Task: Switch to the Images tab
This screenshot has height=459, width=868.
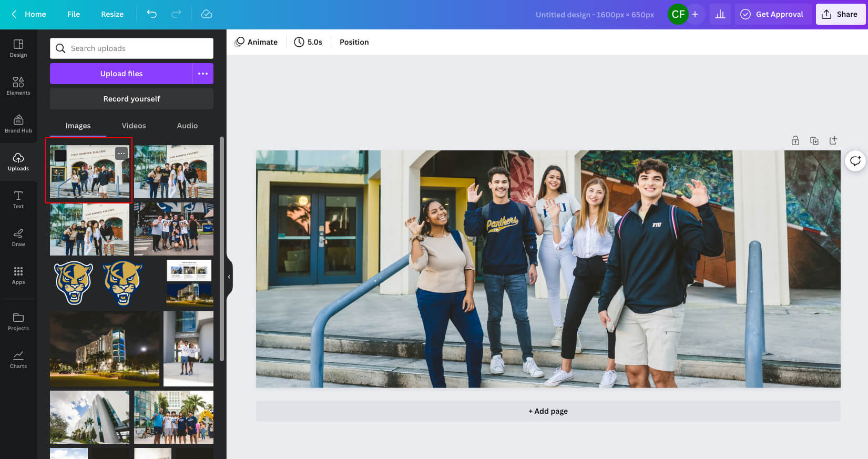Action: click(x=78, y=126)
